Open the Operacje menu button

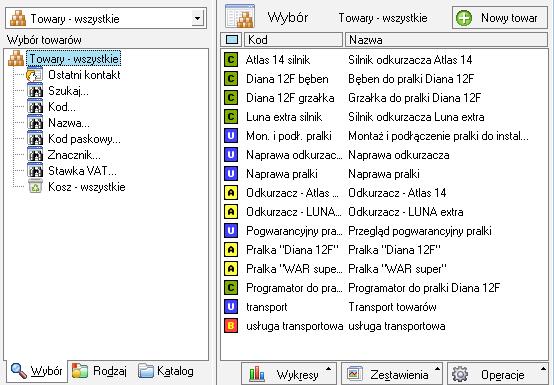coord(497,374)
